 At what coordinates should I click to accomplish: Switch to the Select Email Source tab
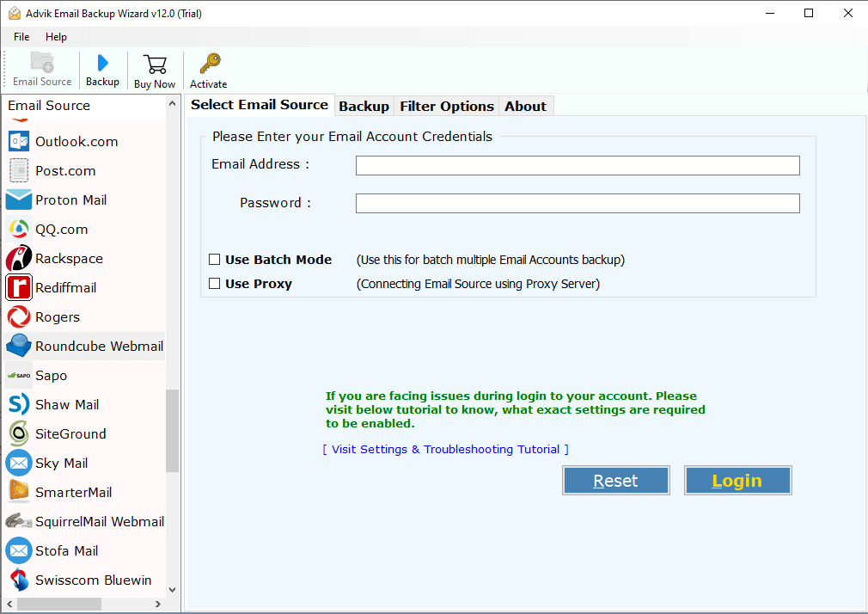coord(260,105)
